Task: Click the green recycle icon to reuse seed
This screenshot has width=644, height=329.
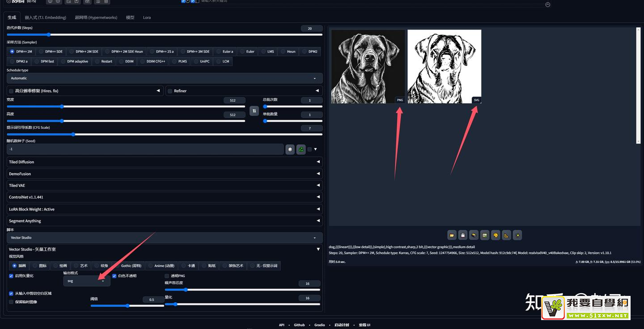Action: [x=301, y=149]
